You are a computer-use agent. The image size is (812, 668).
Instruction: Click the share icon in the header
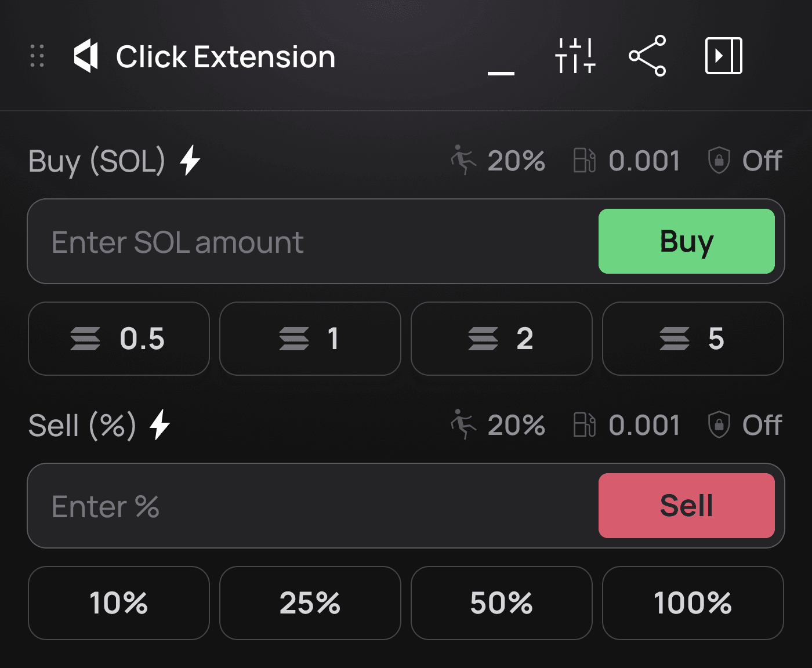pyautogui.click(x=648, y=56)
